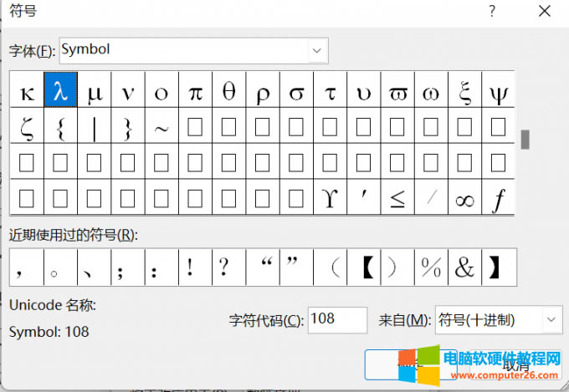Choose the psi ψ symbol
The width and height of the screenshot is (569, 392).
499,92
